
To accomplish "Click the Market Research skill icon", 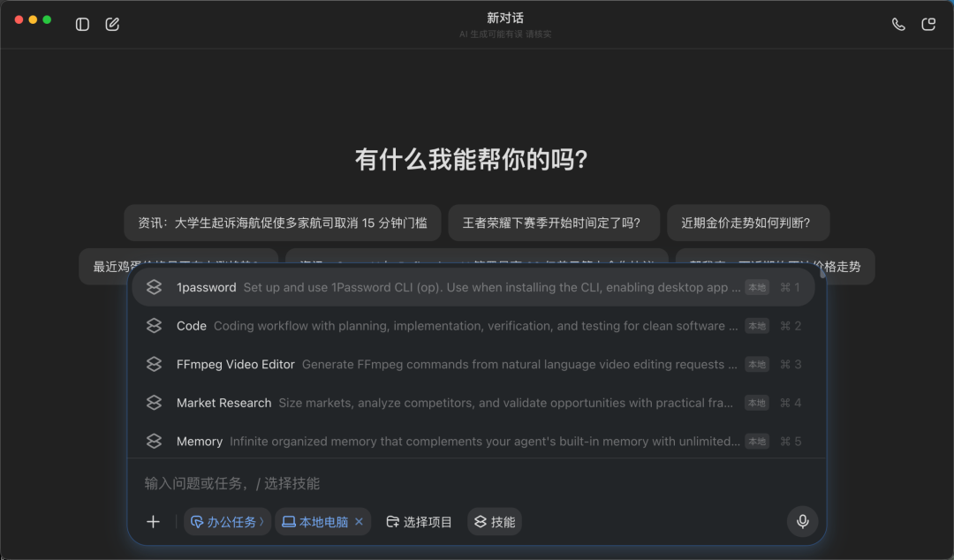I will 154,403.
